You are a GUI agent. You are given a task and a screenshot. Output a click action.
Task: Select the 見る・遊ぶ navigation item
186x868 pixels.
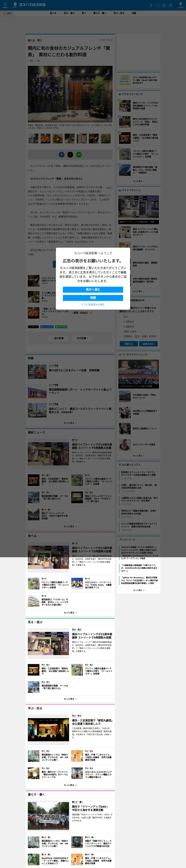pos(69,13)
